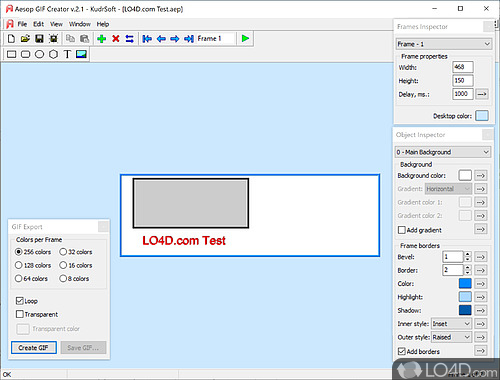Select the gray rectangle on canvas
500x380 pixels.
point(191,203)
